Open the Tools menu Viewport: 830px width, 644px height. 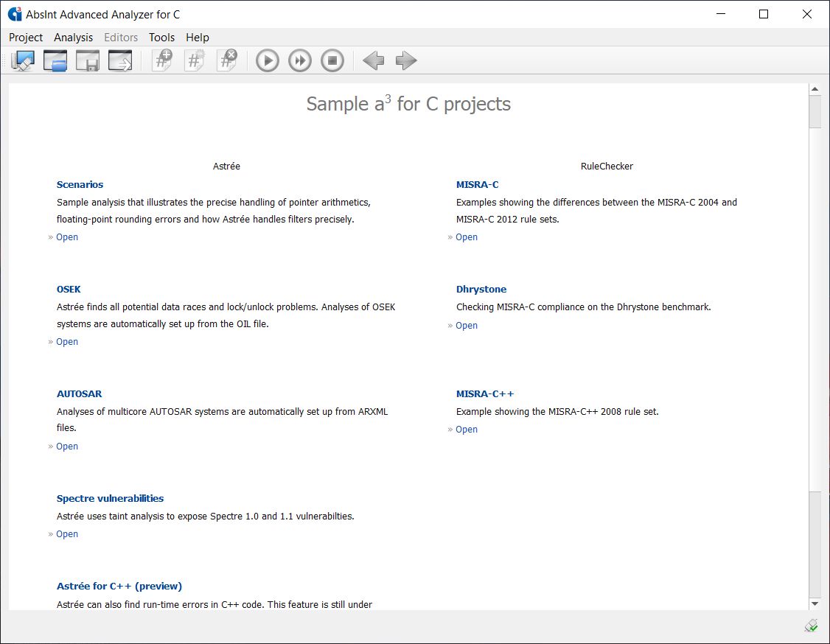(x=161, y=38)
